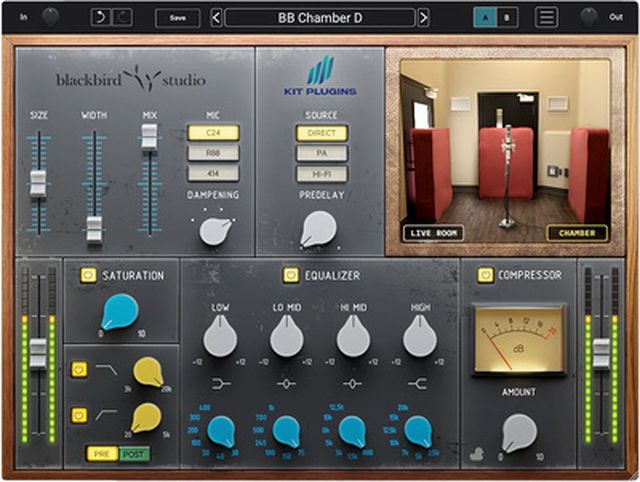This screenshot has width=640, height=482.
Task: Open the hamburger menu icon
Action: (x=546, y=18)
